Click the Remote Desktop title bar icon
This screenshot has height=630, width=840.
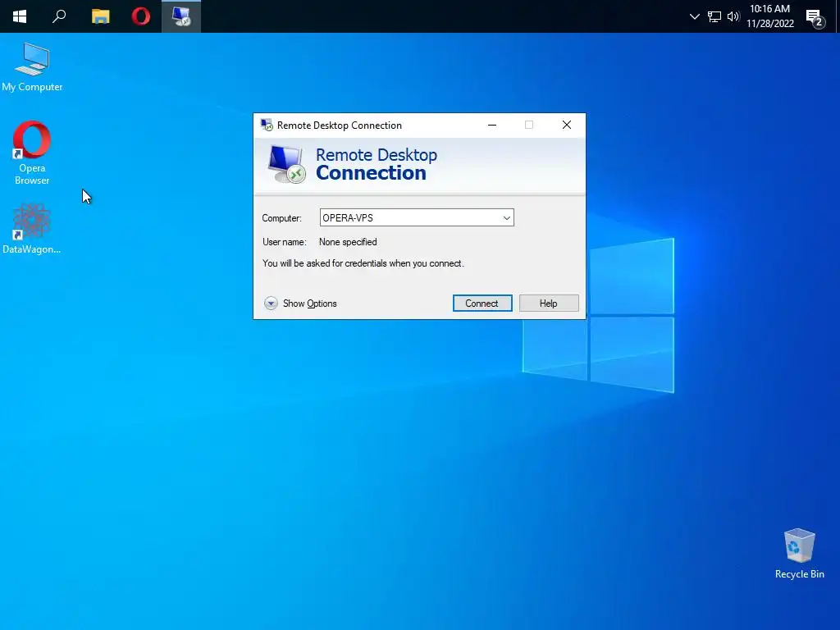(x=267, y=125)
